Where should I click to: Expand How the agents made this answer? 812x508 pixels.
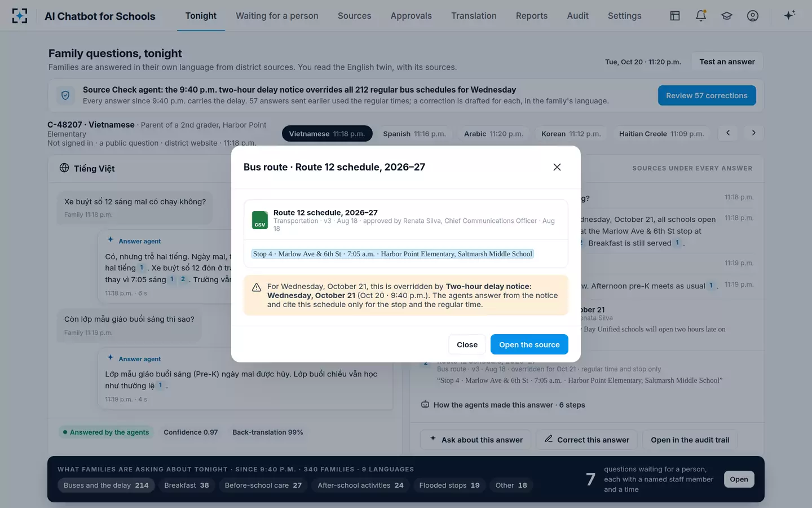pos(504,405)
